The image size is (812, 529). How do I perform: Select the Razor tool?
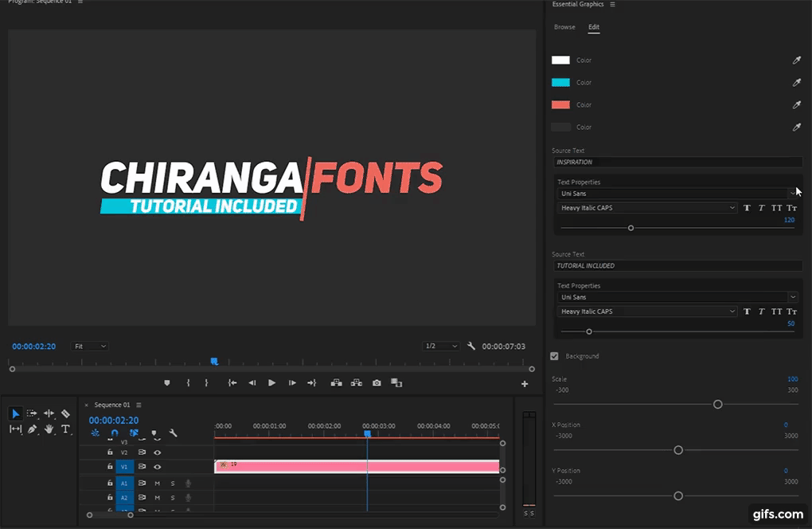pyautogui.click(x=66, y=413)
